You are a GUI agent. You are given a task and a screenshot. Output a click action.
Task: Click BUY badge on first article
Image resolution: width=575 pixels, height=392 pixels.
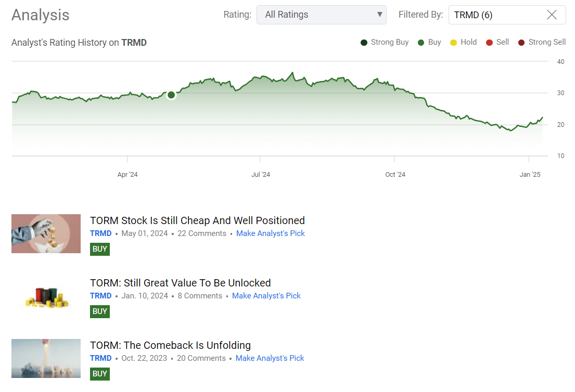(x=99, y=249)
